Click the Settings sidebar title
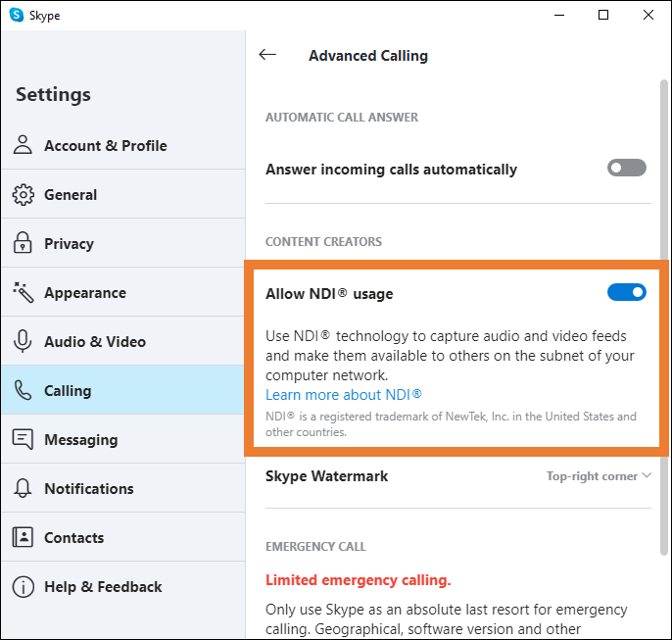 (53, 94)
